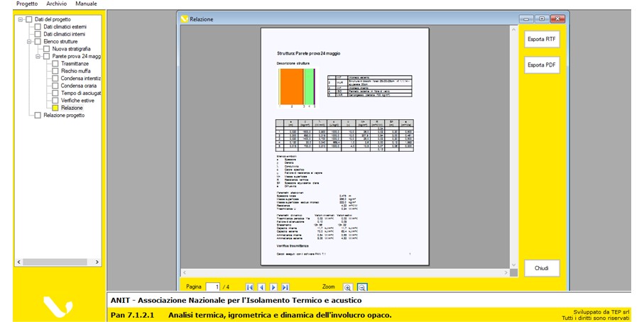The width and height of the screenshot is (644, 322).
Task: Collapse the Parete prova 24 maggio node
Action: (38, 56)
